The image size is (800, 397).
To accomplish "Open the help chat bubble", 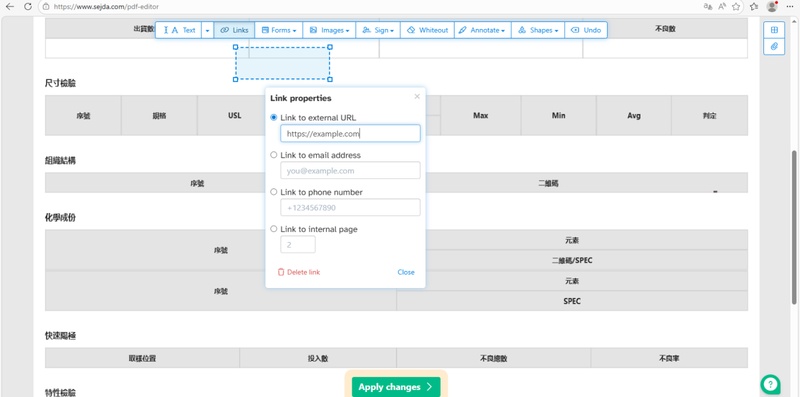I will 770,384.
